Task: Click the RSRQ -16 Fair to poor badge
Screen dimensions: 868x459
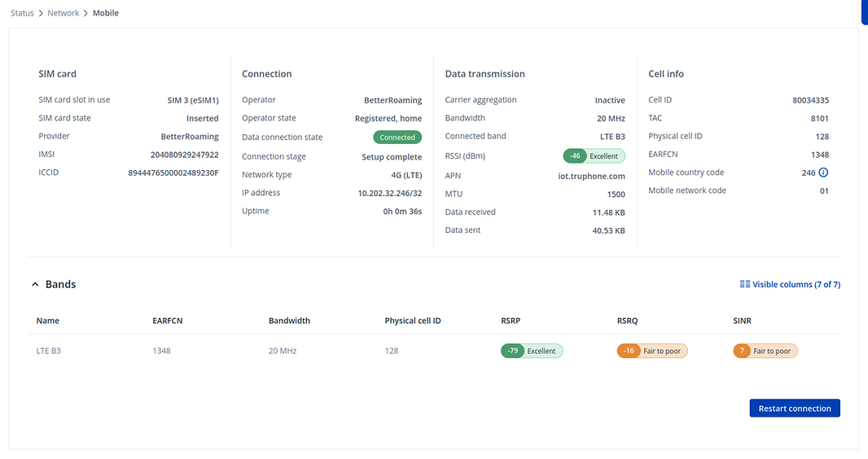Action: [651, 351]
